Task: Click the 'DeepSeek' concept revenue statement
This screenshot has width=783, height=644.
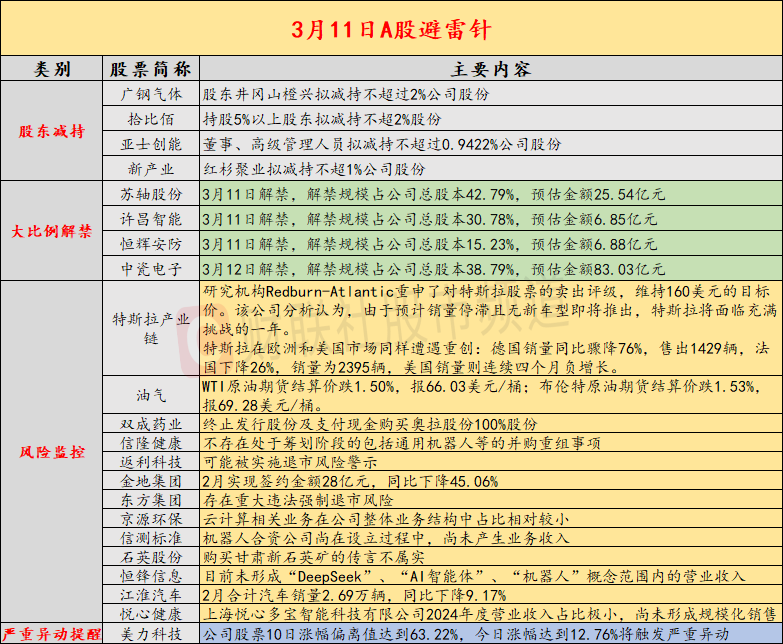Action: (x=473, y=576)
